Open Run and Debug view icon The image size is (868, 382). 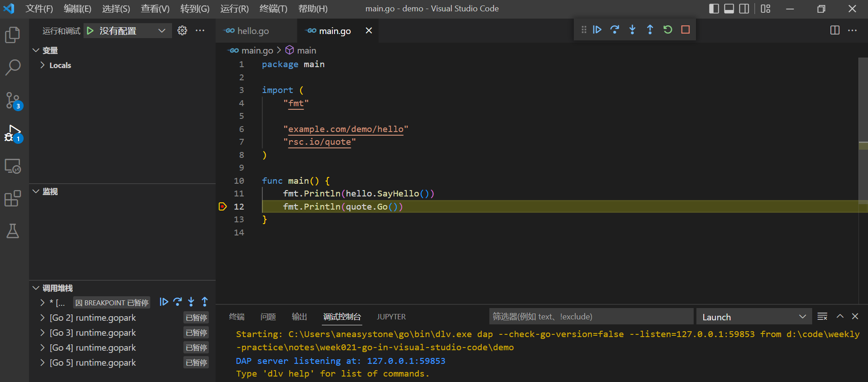[13, 134]
